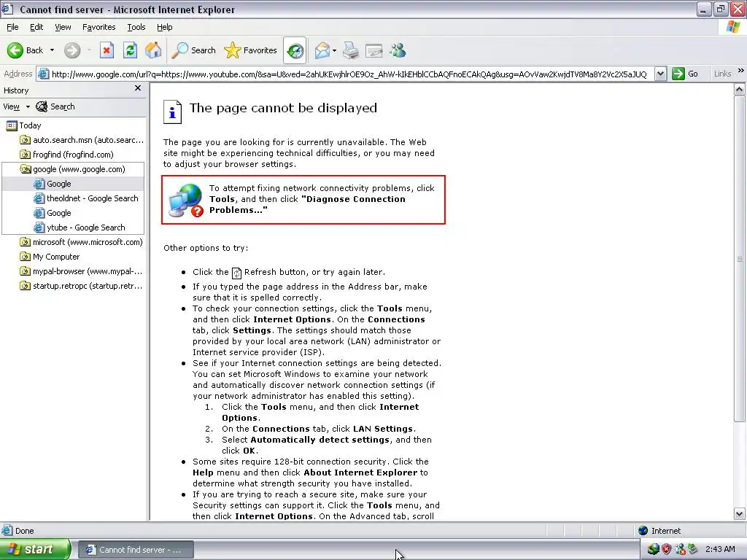Open the Favorites star toolbar button
747x560 pixels.
(x=251, y=50)
